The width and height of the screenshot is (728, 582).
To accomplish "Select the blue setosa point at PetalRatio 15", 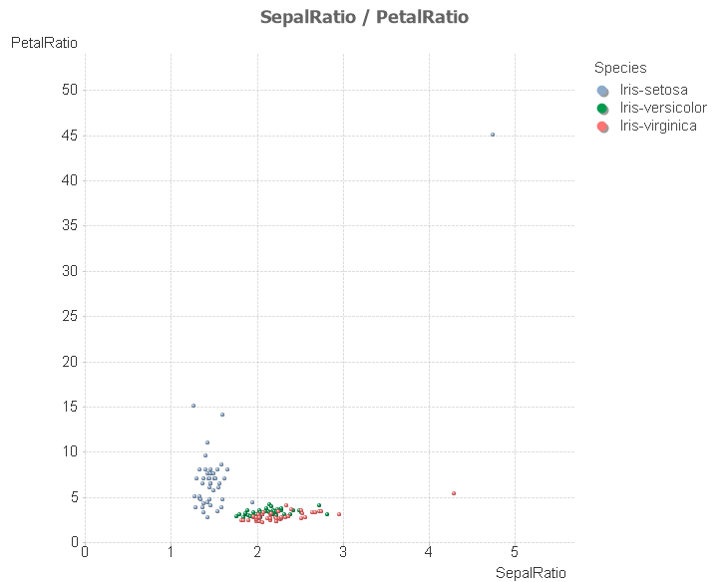I will (193, 406).
